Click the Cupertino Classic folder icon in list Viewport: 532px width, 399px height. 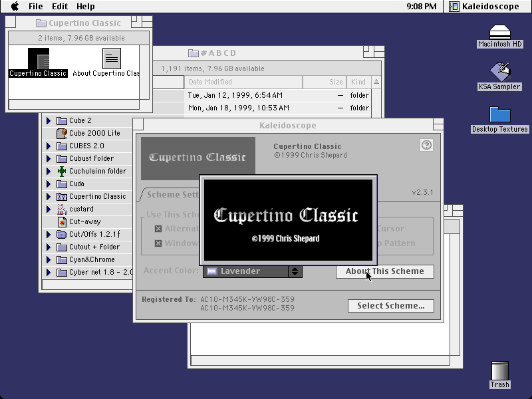pyautogui.click(x=62, y=196)
